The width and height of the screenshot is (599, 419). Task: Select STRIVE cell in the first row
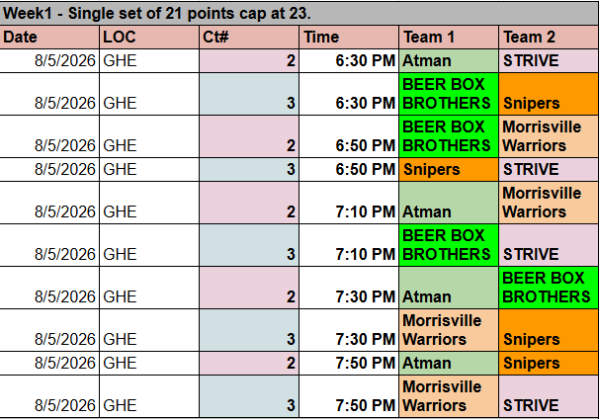(548, 61)
